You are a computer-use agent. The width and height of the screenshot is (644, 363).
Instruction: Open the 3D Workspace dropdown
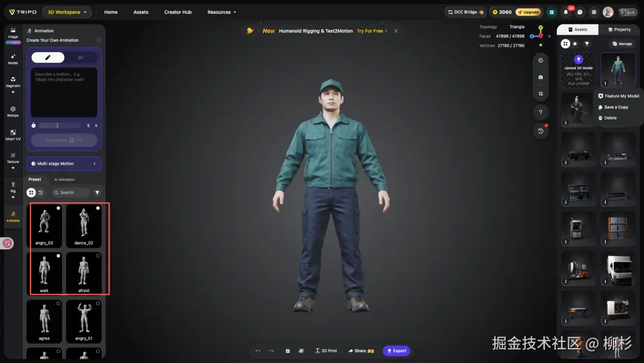67,12
